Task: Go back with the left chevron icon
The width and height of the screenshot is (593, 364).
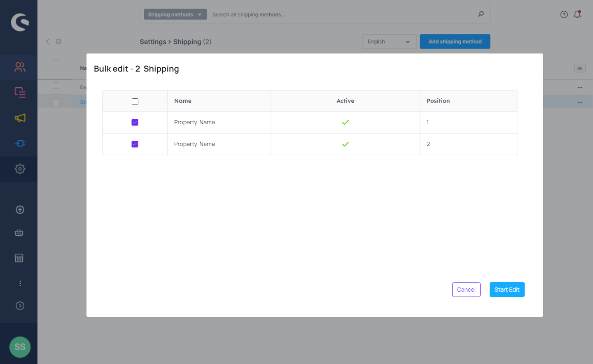Action: [48, 42]
